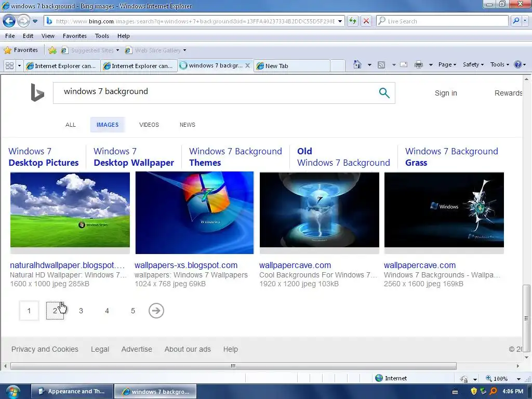Image resolution: width=532 pixels, height=399 pixels.
Task: Open the recent pages dropdown arrow
Action: click(x=35, y=21)
